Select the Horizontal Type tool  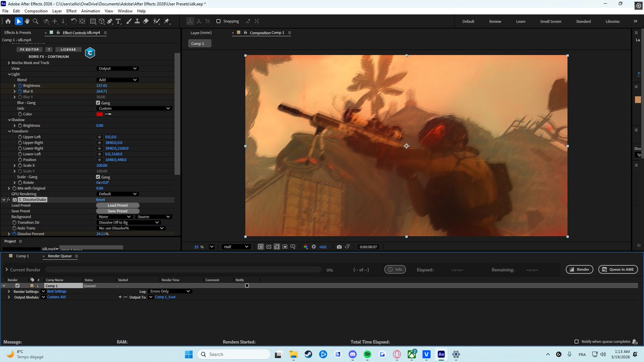tap(119, 21)
